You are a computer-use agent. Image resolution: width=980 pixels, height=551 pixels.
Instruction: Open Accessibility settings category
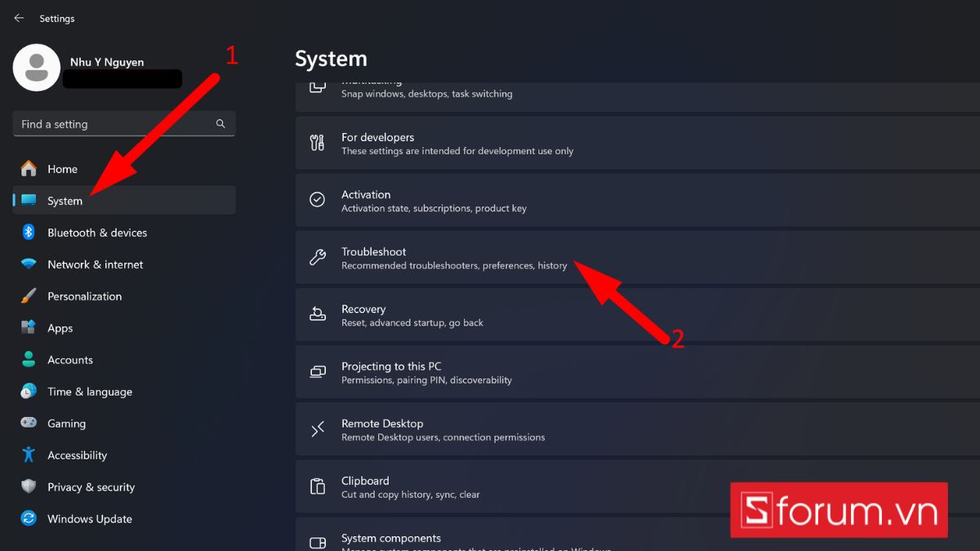click(x=124, y=455)
